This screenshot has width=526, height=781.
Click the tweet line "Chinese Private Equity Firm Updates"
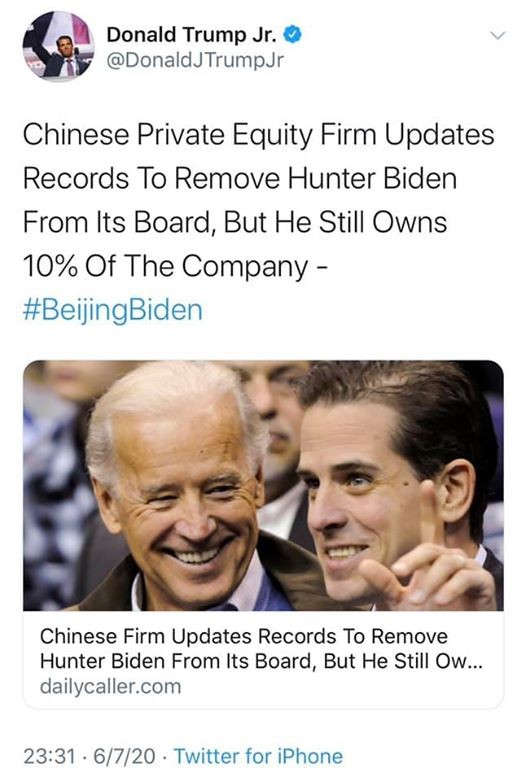pyautogui.click(x=259, y=135)
